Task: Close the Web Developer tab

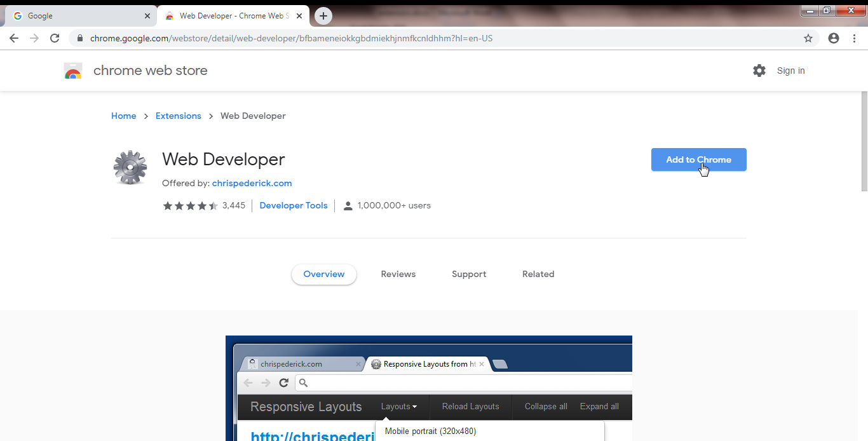Action: (299, 16)
